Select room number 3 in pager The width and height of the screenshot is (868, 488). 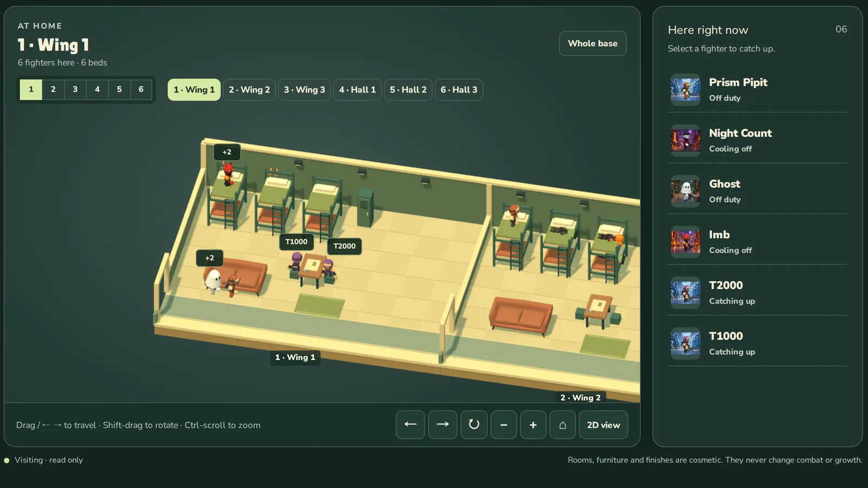tap(75, 89)
